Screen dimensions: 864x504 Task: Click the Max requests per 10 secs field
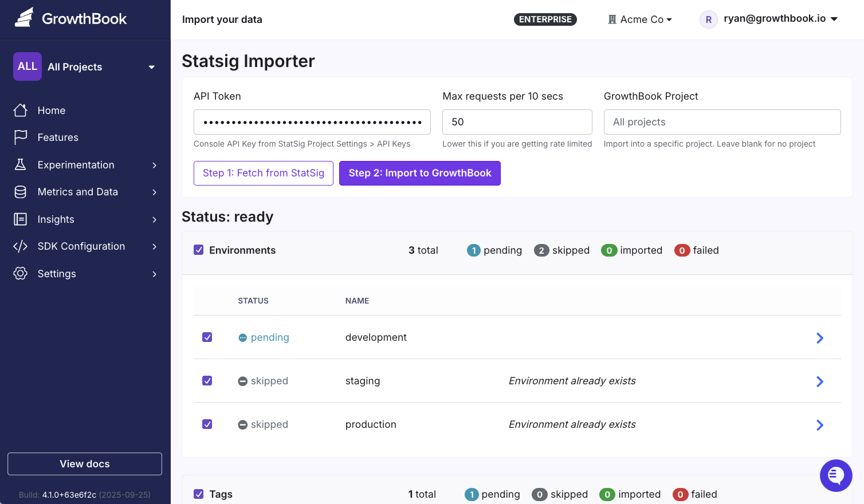[x=517, y=122]
